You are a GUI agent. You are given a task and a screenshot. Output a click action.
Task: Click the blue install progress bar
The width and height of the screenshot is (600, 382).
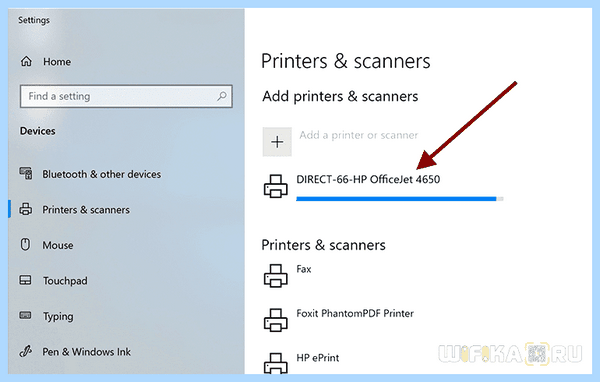[x=399, y=199]
